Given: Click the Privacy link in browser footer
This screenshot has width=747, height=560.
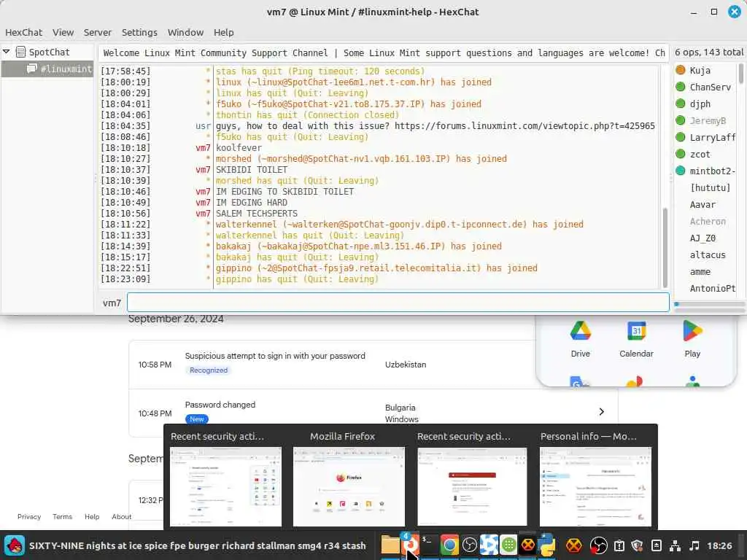Looking at the screenshot, I should coord(29,517).
